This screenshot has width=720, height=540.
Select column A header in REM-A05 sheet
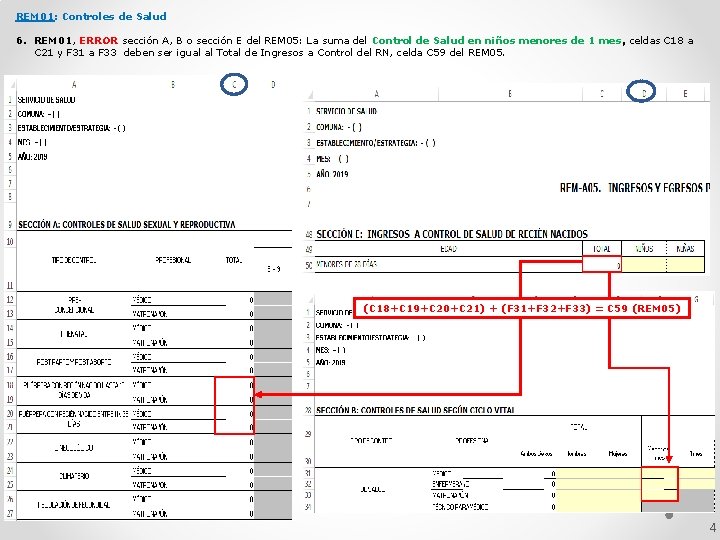coord(377,94)
